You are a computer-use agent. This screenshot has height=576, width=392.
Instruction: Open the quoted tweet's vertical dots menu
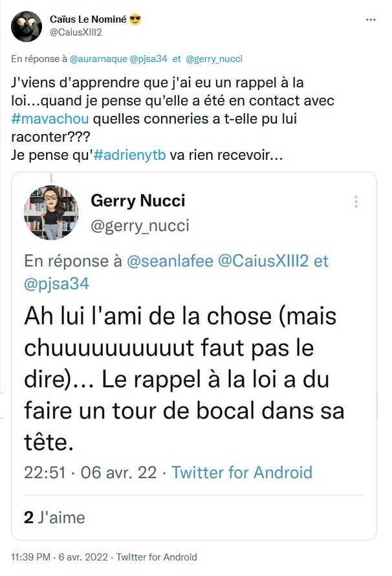pyautogui.click(x=356, y=201)
